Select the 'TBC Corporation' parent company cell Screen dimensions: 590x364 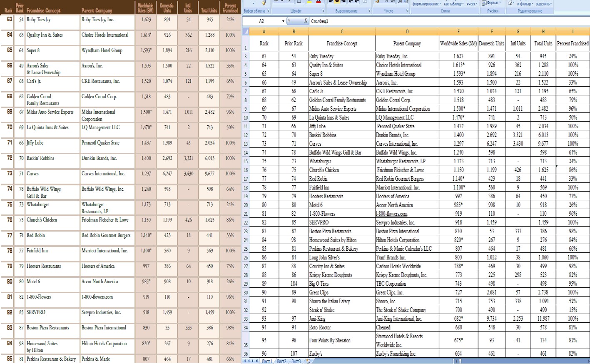tap(407, 284)
